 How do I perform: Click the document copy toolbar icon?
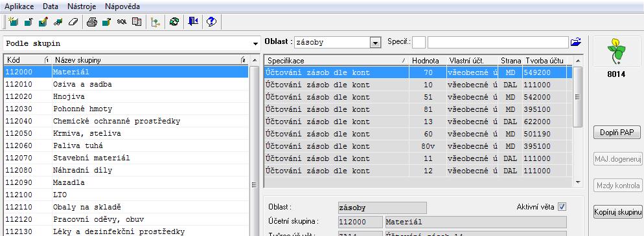point(136,22)
